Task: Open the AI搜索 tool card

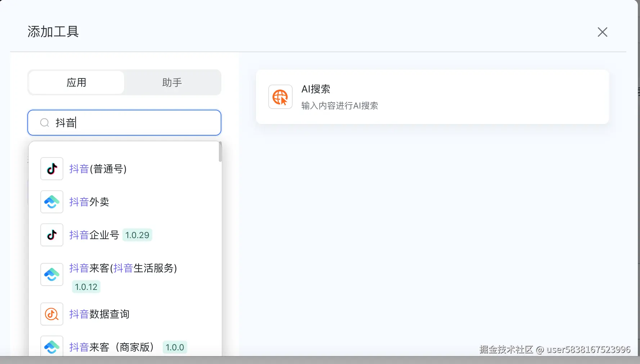Action: pos(432,97)
